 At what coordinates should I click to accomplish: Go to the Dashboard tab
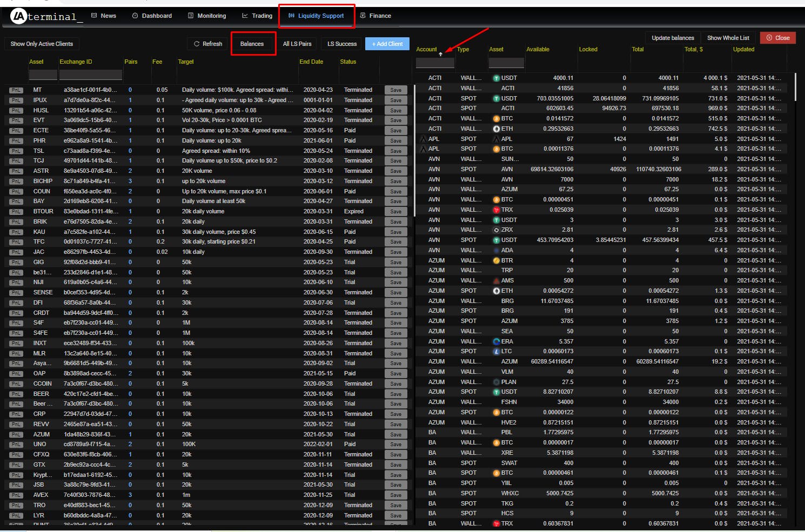[152, 16]
